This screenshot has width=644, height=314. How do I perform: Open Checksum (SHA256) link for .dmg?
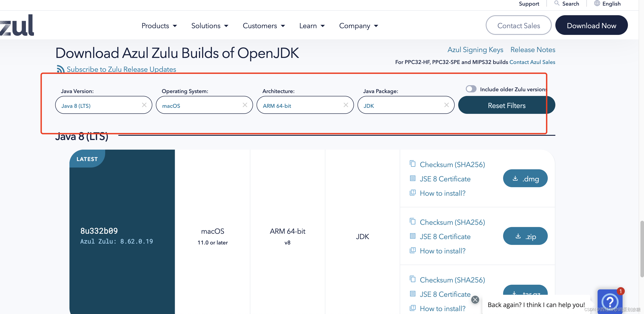coord(452,164)
